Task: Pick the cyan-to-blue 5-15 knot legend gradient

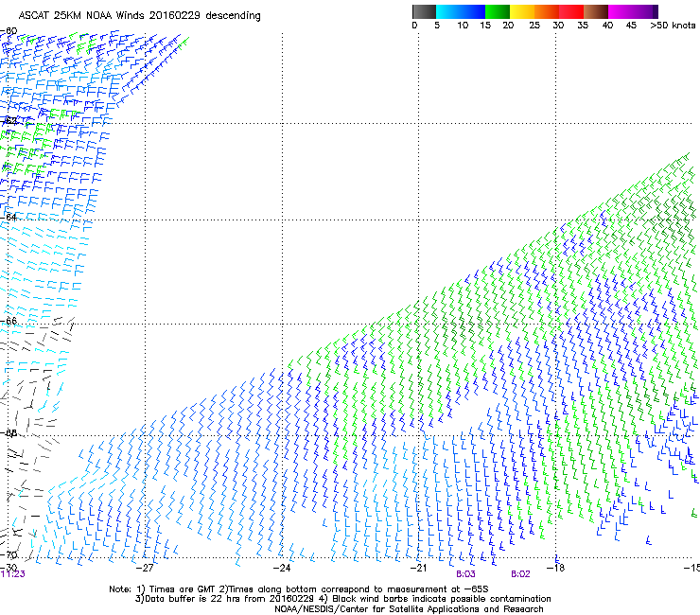Action: coord(461,11)
